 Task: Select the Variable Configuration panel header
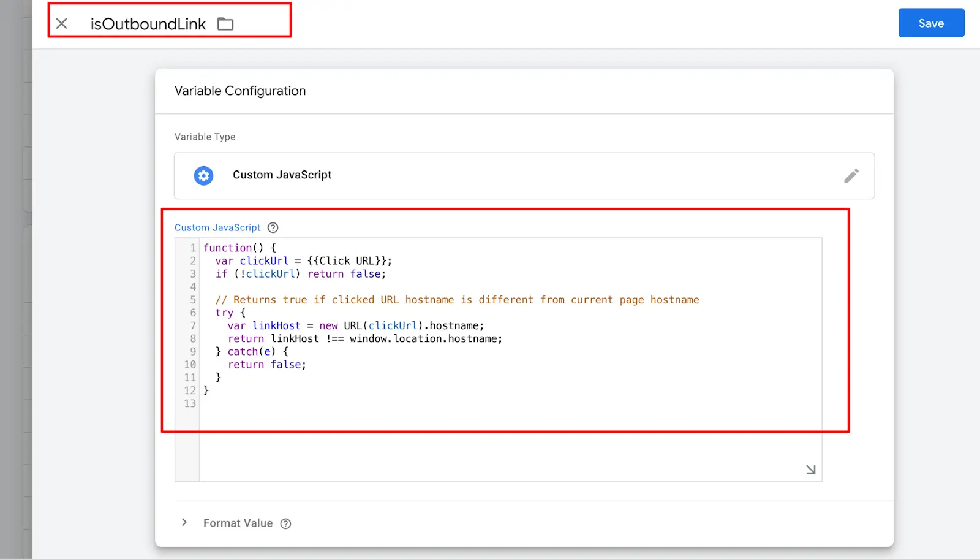(x=239, y=91)
